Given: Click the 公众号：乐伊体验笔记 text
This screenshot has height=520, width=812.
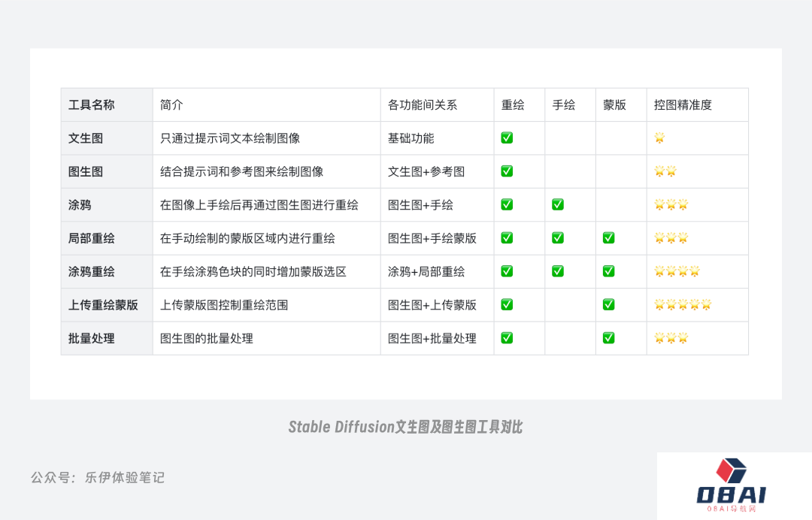Looking at the screenshot, I should point(97,477).
